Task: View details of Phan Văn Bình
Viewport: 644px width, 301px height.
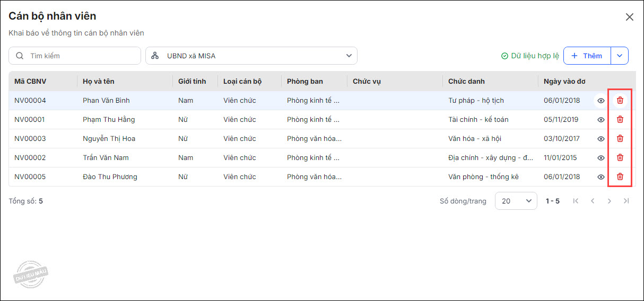Action: pyautogui.click(x=601, y=101)
